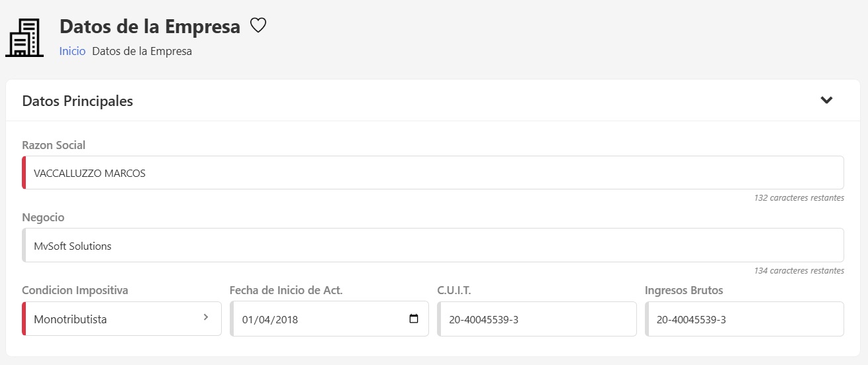Screen dimensions: 868x365
Task: Select the Fecha de Inicio date field
Action: click(318, 319)
